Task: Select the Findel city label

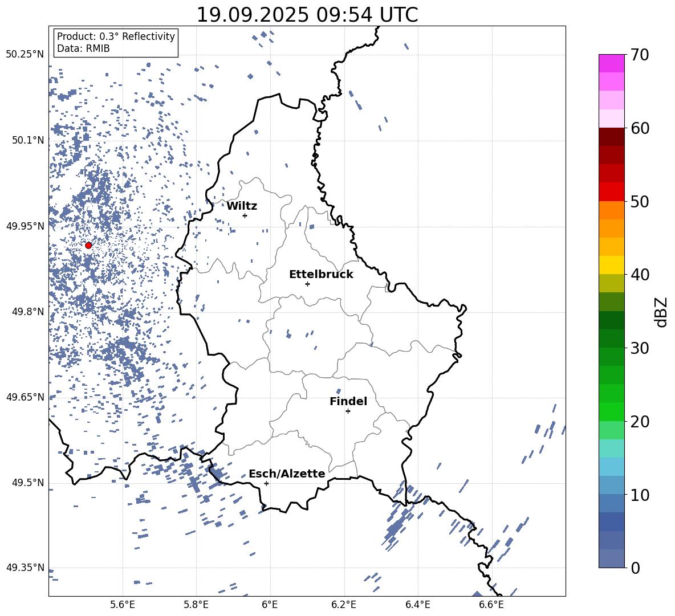Action: [x=348, y=401]
